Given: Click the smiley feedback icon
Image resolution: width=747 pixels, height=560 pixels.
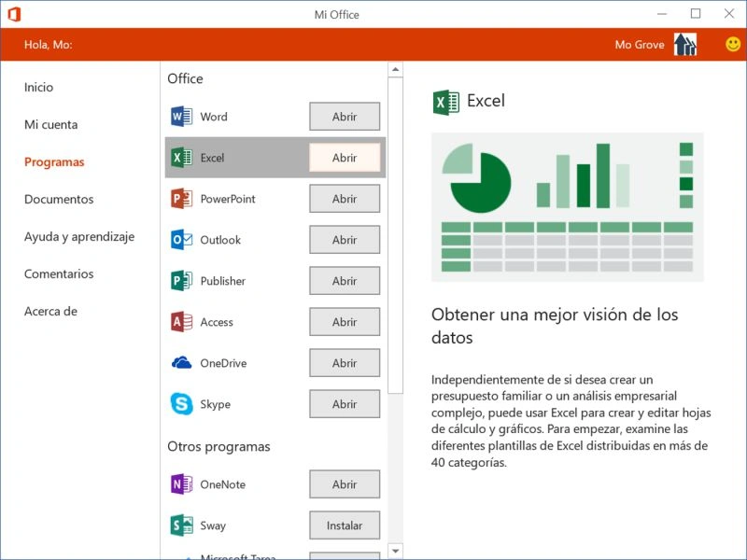Looking at the screenshot, I should [x=733, y=44].
